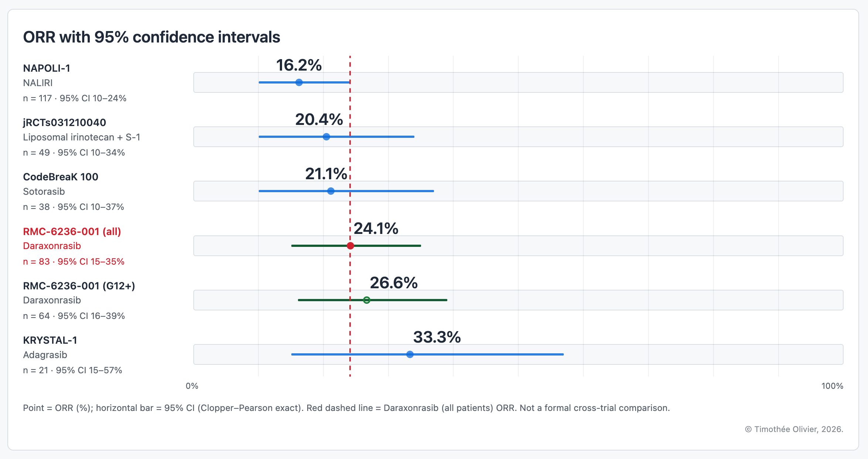
Task: Click the Adagrasib drug label
Action: pos(45,355)
